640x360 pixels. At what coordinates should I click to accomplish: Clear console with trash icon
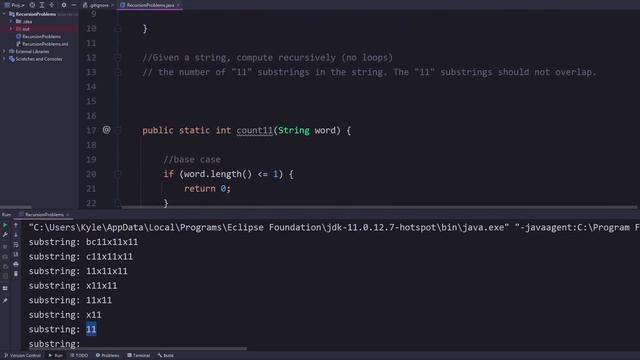[16, 274]
